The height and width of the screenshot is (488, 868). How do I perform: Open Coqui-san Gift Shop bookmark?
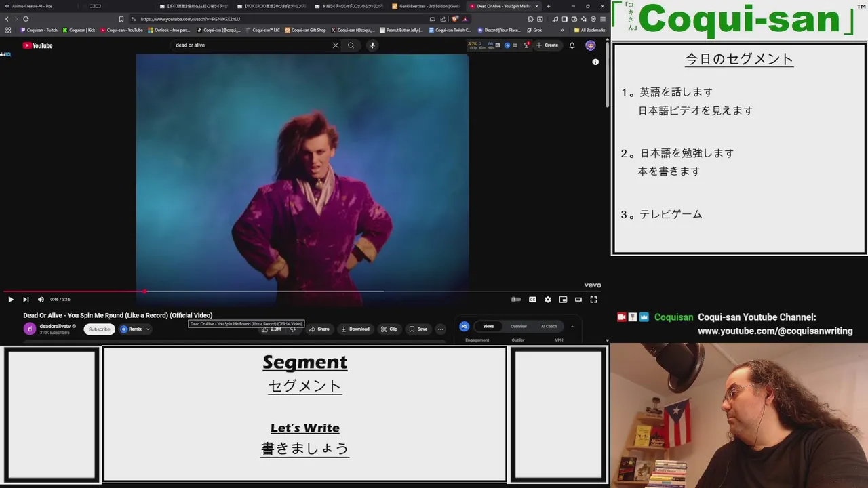point(305,30)
